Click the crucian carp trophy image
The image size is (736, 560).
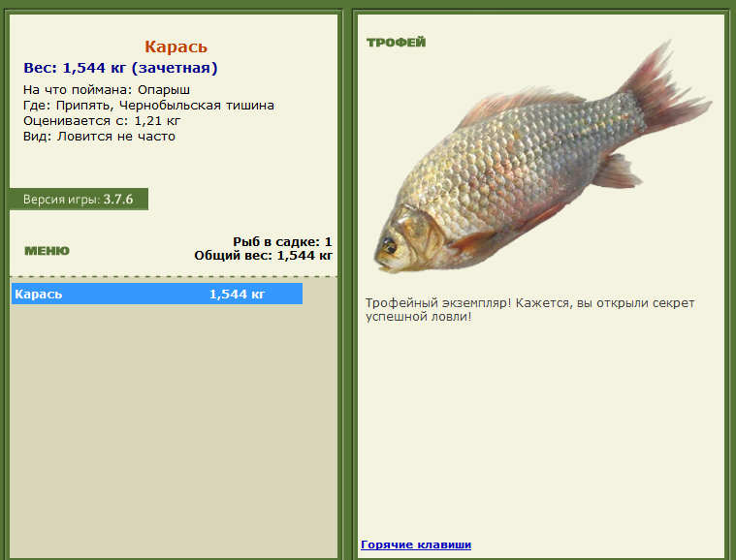tap(544, 157)
